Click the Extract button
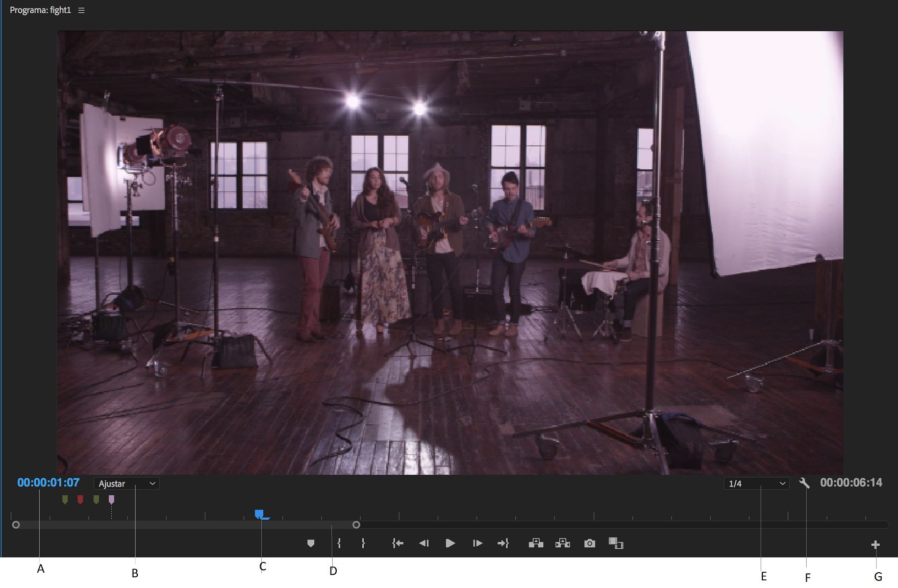This screenshot has height=588, width=898. [x=562, y=544]
